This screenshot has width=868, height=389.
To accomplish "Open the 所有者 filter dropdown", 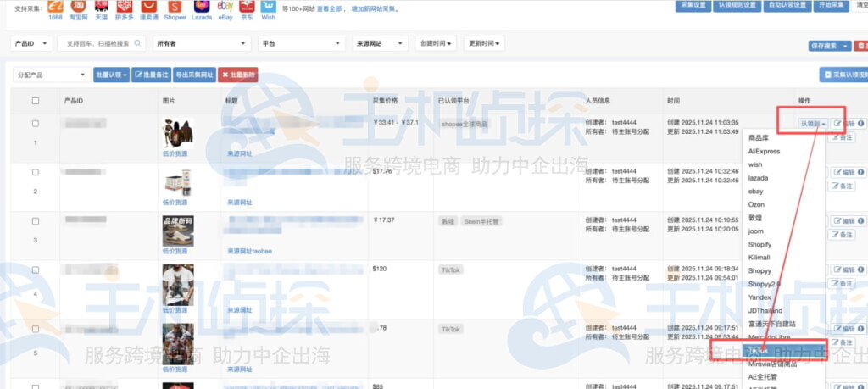I will point(202,43).
